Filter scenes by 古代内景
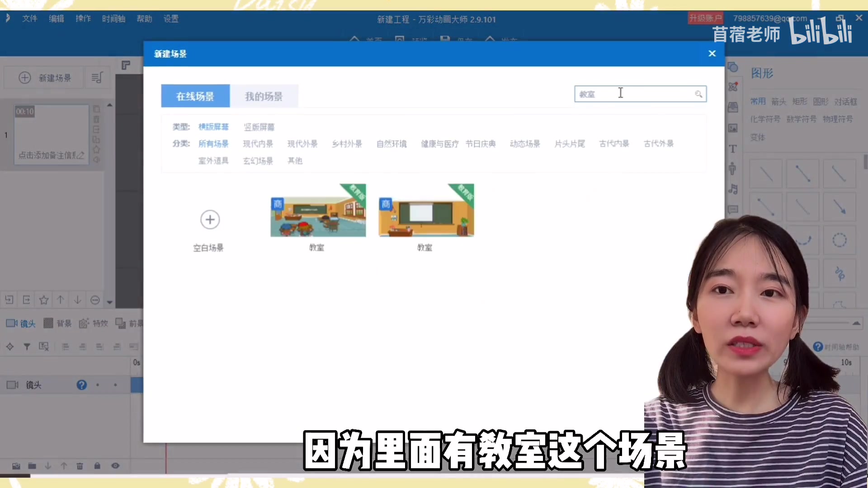868x488 pixels. tap(614, 144)
